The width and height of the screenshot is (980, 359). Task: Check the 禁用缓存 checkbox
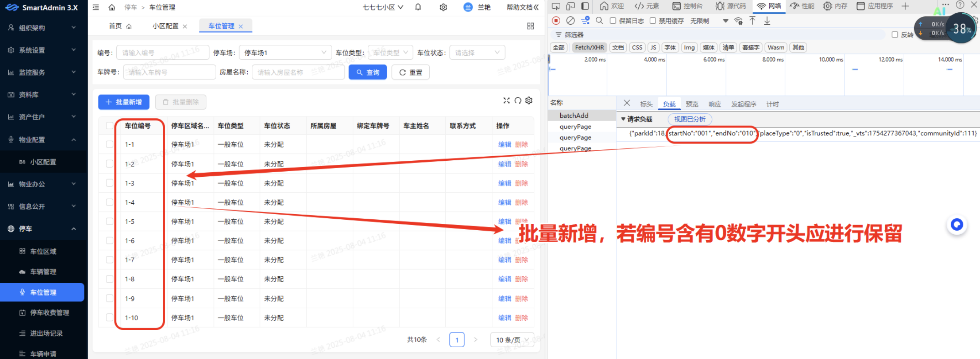653,21
